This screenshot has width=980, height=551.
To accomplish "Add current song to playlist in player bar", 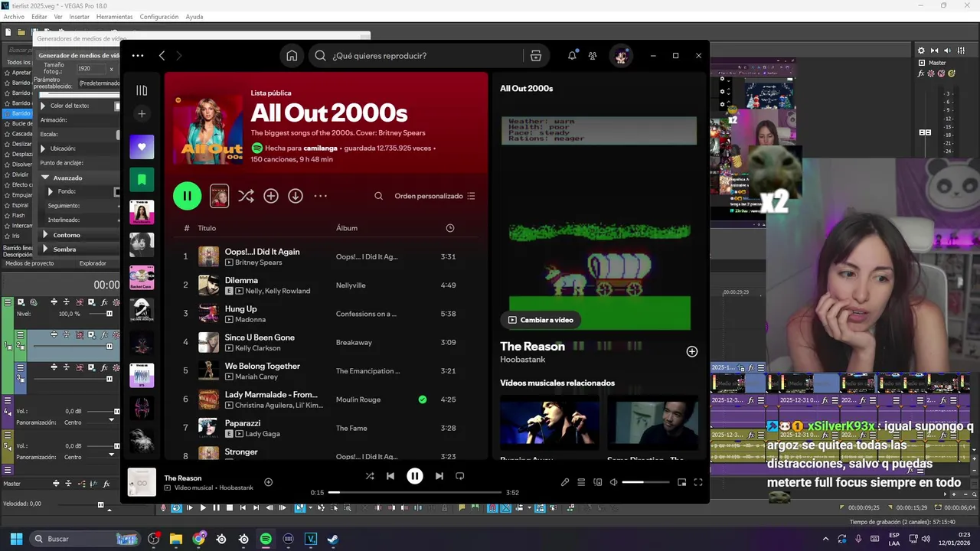I will coord(269,482).
